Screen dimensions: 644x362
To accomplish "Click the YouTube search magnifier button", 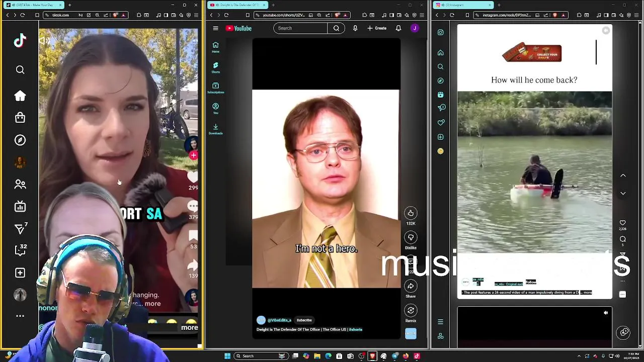I will click(x=336, y=28).
